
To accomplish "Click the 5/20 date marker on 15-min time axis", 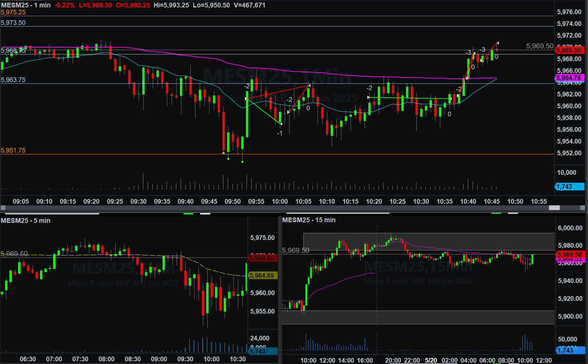I will tap(431, 360).
